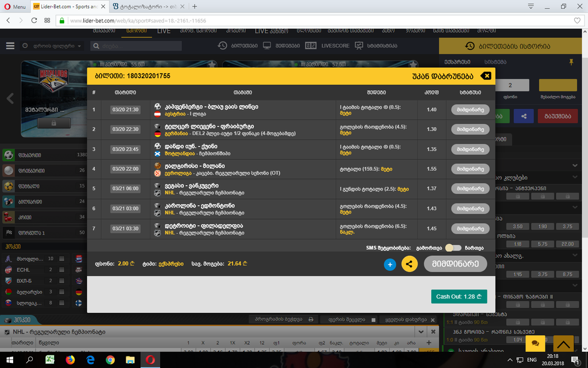
Task: Share the ticket using yellow share button
Action: 409,264
